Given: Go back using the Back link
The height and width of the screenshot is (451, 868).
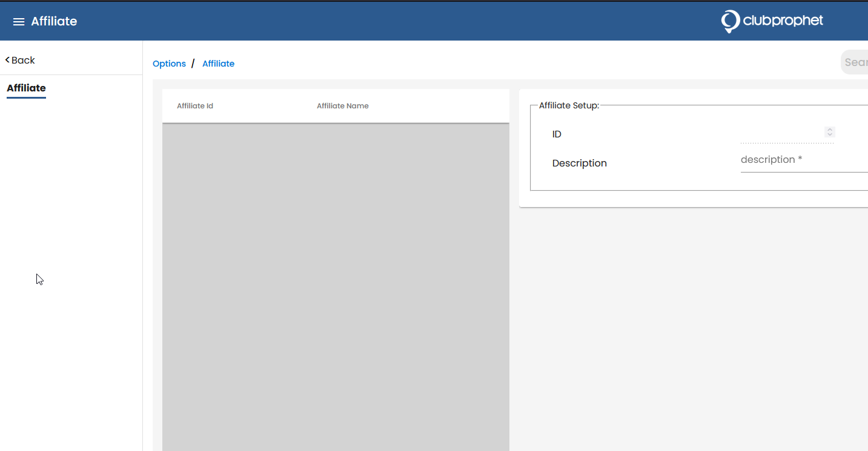Looking at the screenshot, I should [x=20, y=60].
